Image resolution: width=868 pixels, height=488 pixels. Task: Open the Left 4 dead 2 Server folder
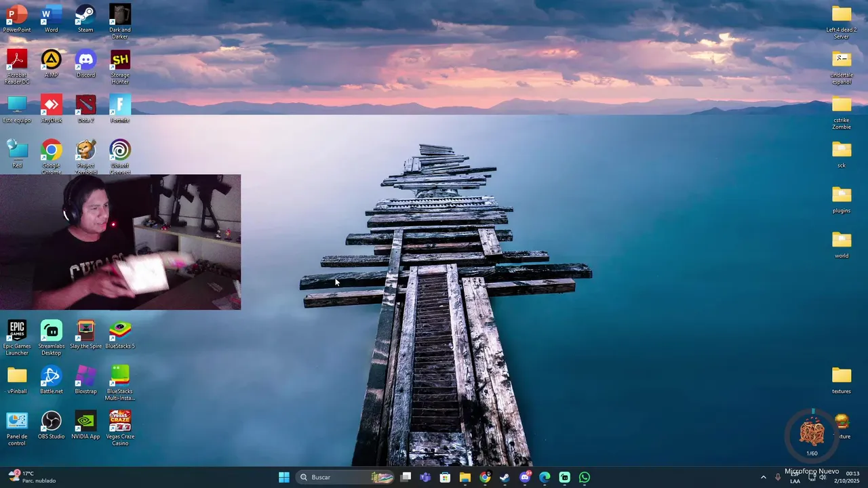point(842,21)
